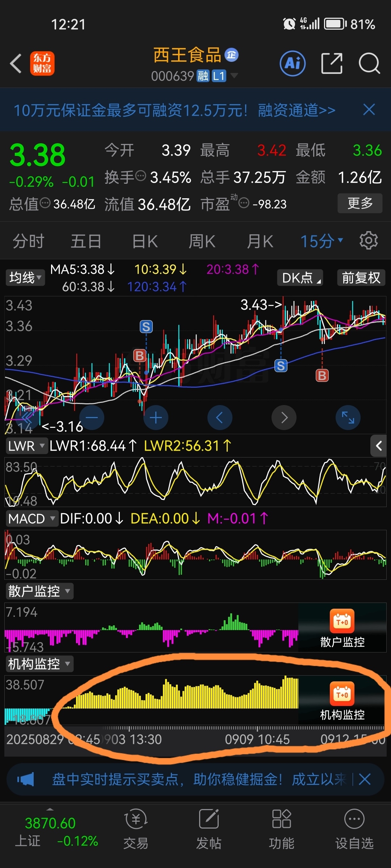Open the 散户监控 indicator dropdown
Image resolution: width=391 pixels, height=868 pixels.
click(x=39, y=591)
